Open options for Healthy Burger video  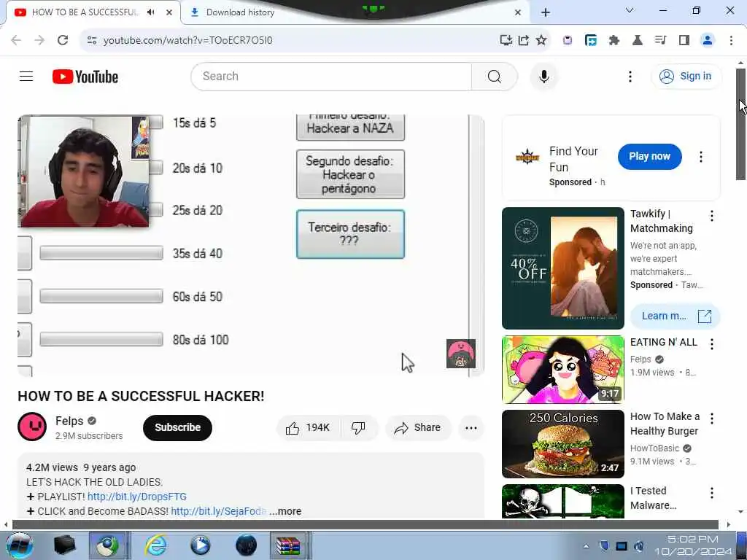(712, 419)
